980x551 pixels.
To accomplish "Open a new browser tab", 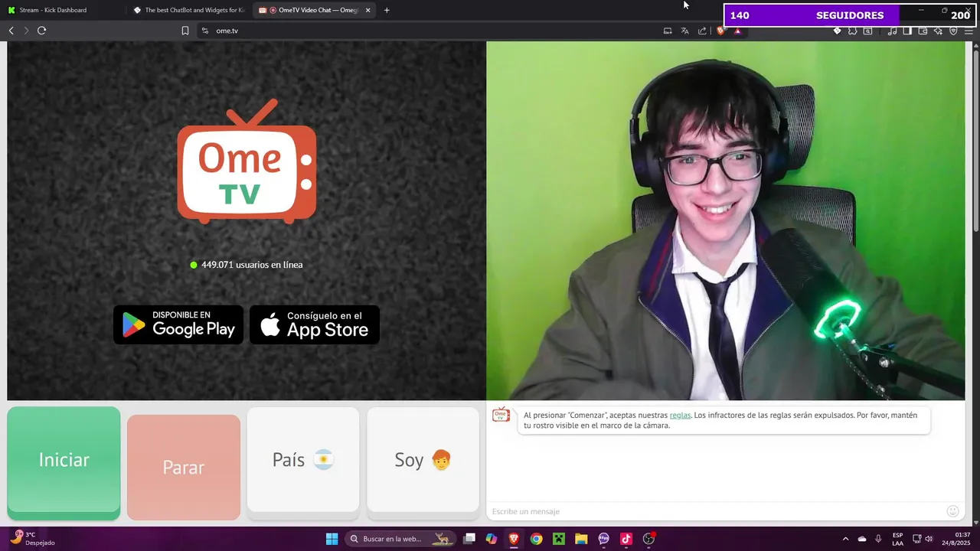I will [387, 10].
